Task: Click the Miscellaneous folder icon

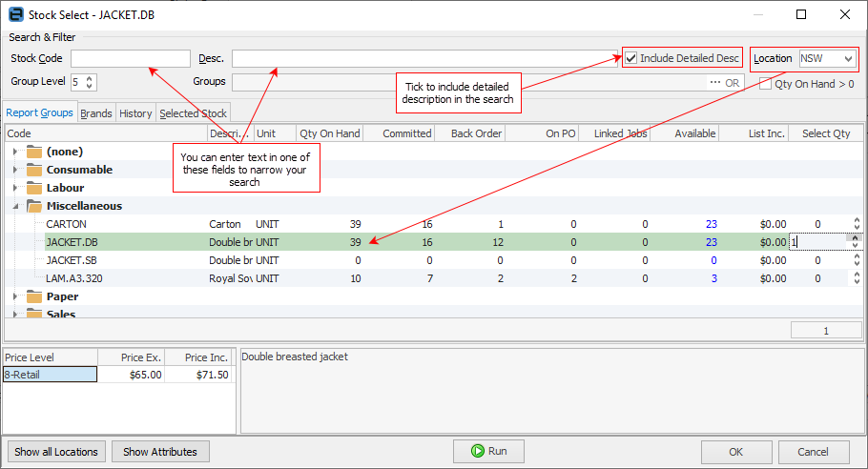Action: click(x=34, y=206)
